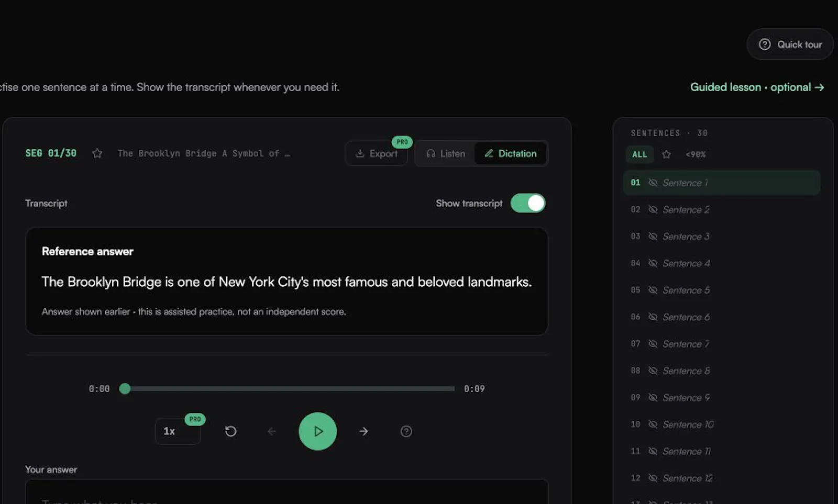The height and width of the screenshot is (504, 838).
Task: Click the PRO badge on speed control
Action: (195, 419)
